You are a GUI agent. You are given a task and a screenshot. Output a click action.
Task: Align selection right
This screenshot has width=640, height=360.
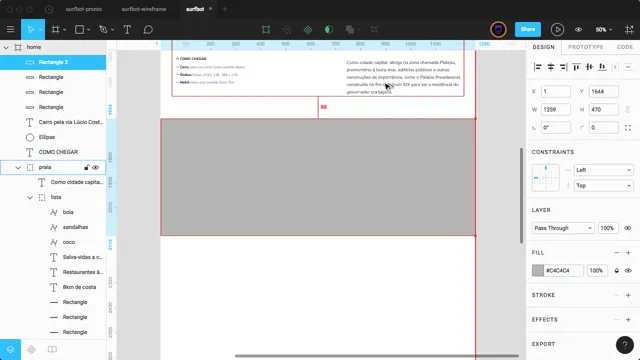coord(563,67)
